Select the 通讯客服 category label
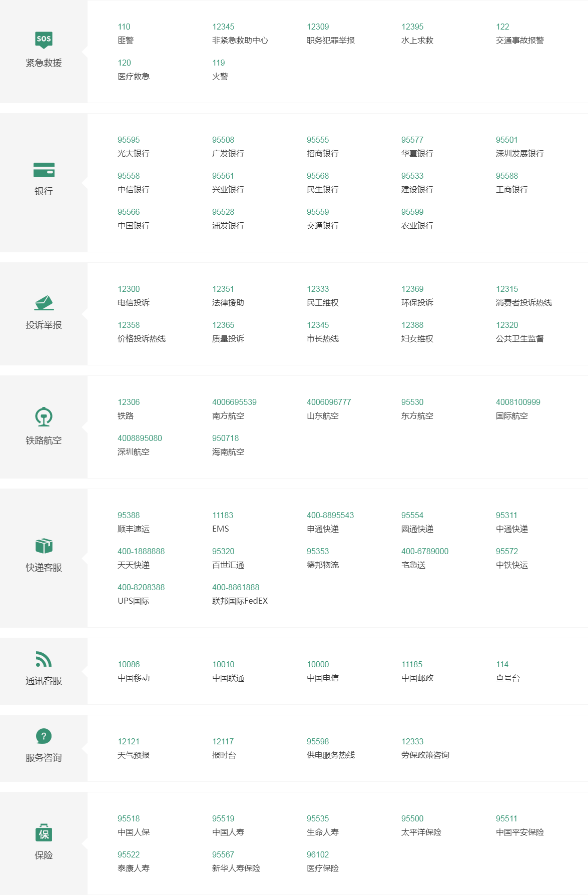The height and width of the screenshot is (895, 588). tap(44, 681)
